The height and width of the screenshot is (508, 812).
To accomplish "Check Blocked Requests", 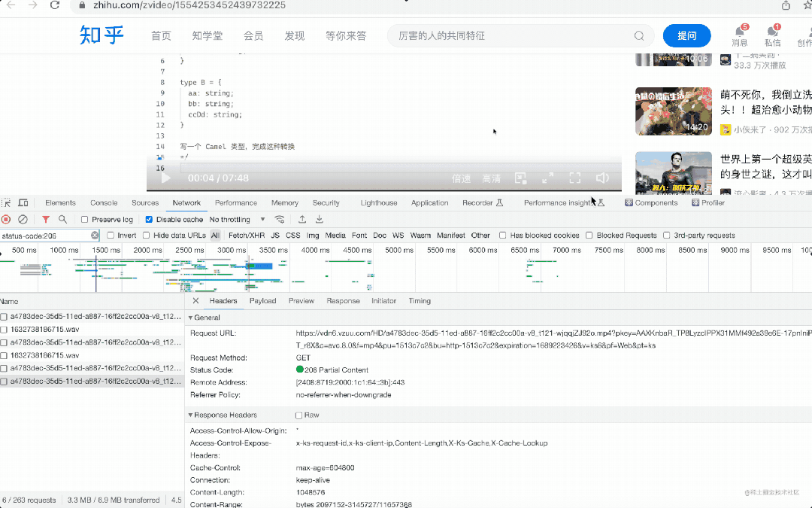I will click(589, 236).
